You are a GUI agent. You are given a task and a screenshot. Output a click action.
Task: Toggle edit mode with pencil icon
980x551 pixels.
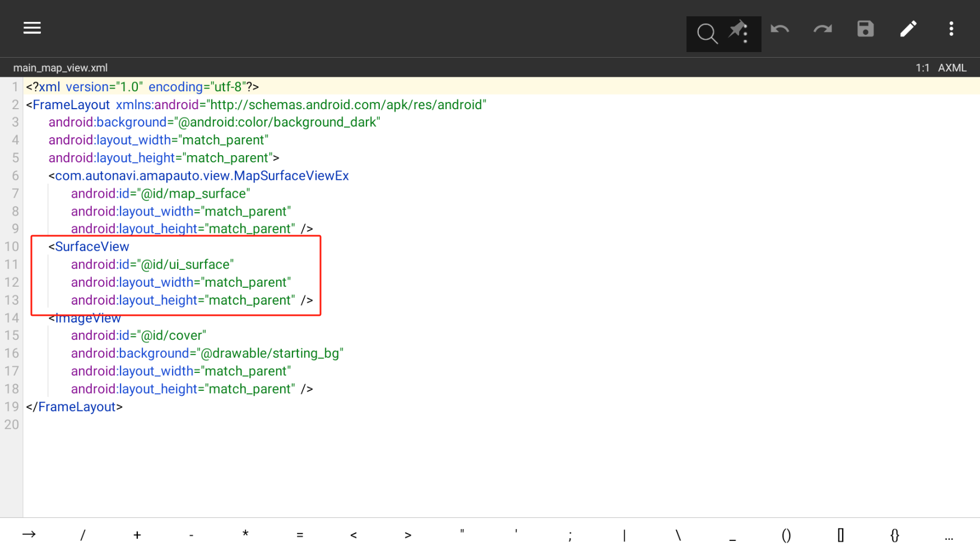click(x=908, y=29)
